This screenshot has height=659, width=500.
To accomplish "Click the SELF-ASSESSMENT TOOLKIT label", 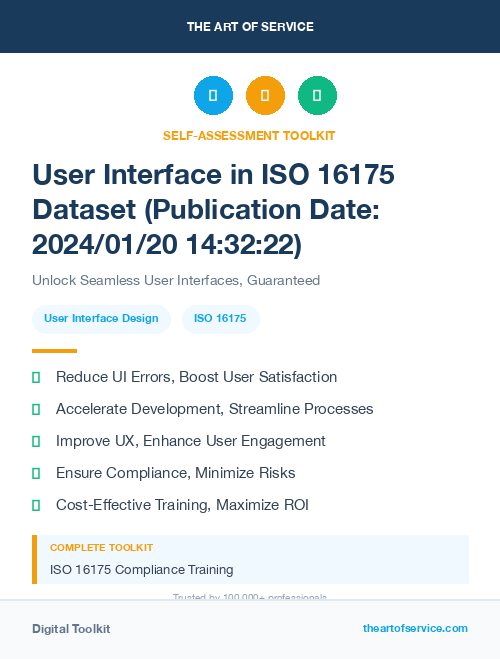I will click(x=249, y=136).
